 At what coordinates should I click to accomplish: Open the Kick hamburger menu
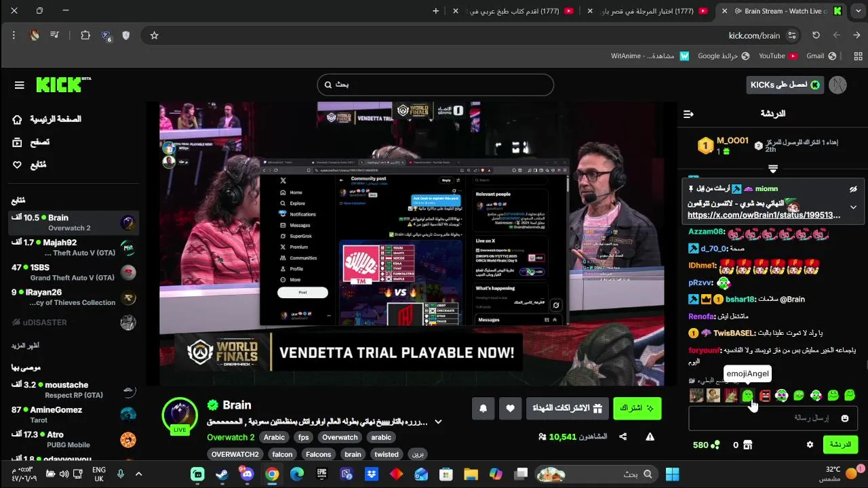(x=19, y=85)
